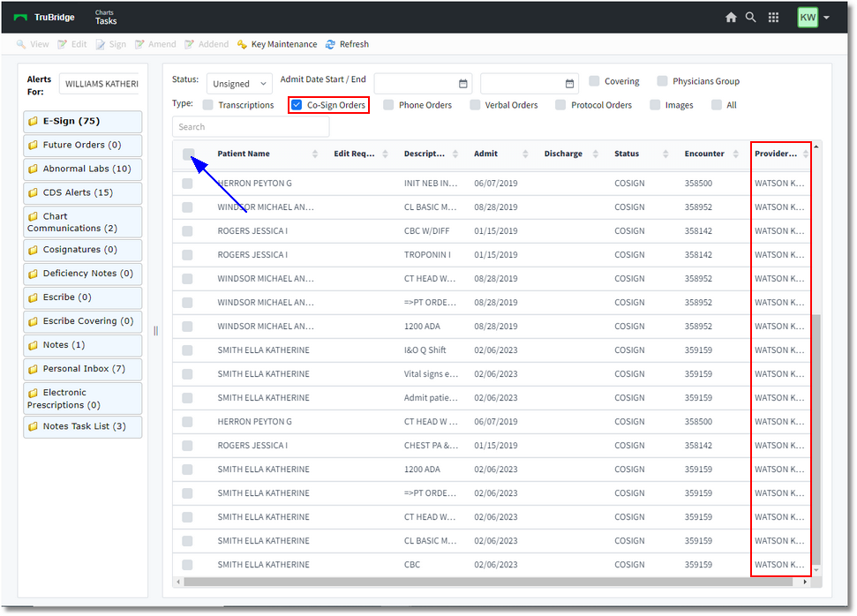The image size is (857, 616).
Task: Select the TROPONIN I description cell
Action: (x=427, y=255)
